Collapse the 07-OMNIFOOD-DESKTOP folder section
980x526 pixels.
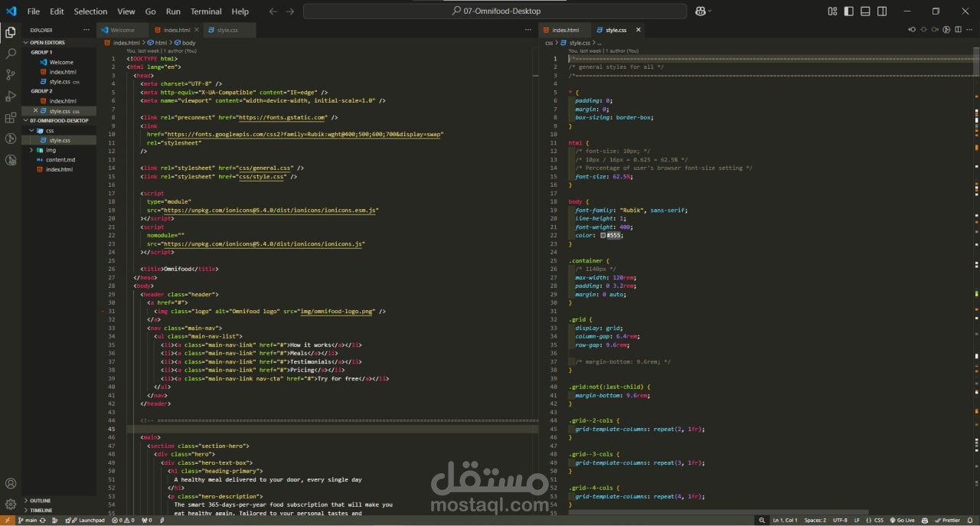tap(58, 120)
